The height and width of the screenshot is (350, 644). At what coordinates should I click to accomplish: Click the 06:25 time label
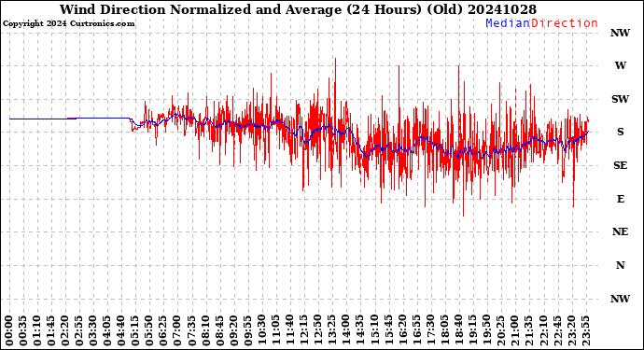pyautogui.click(x=164, y=331)
